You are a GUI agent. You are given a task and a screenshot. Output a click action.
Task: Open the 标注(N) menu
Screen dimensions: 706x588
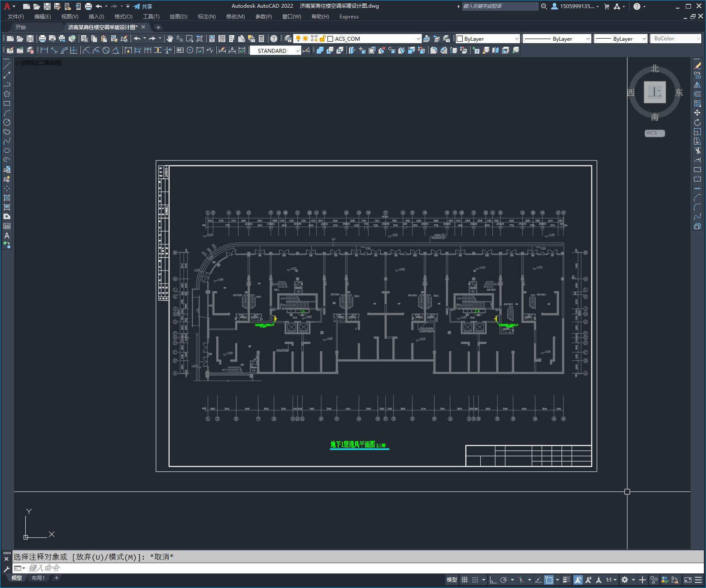coord(206,16)
